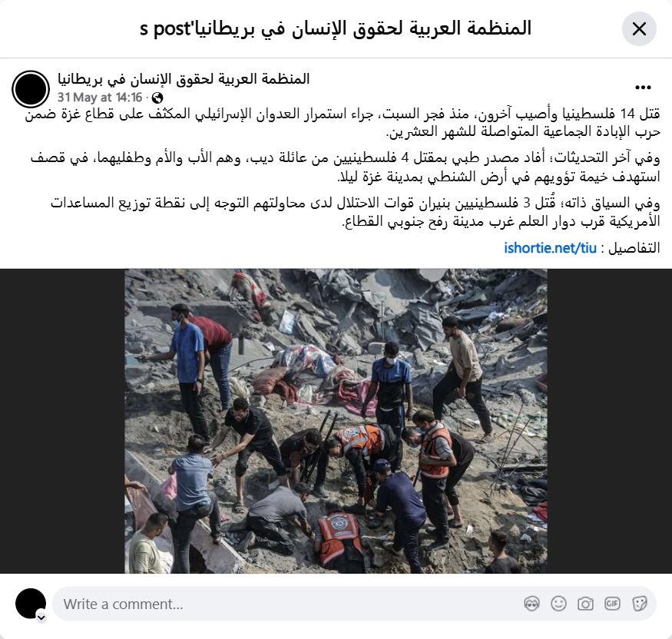Open the rubble rescue photo in the post
This screenshot has width=672, height=639.
[336, 421]
